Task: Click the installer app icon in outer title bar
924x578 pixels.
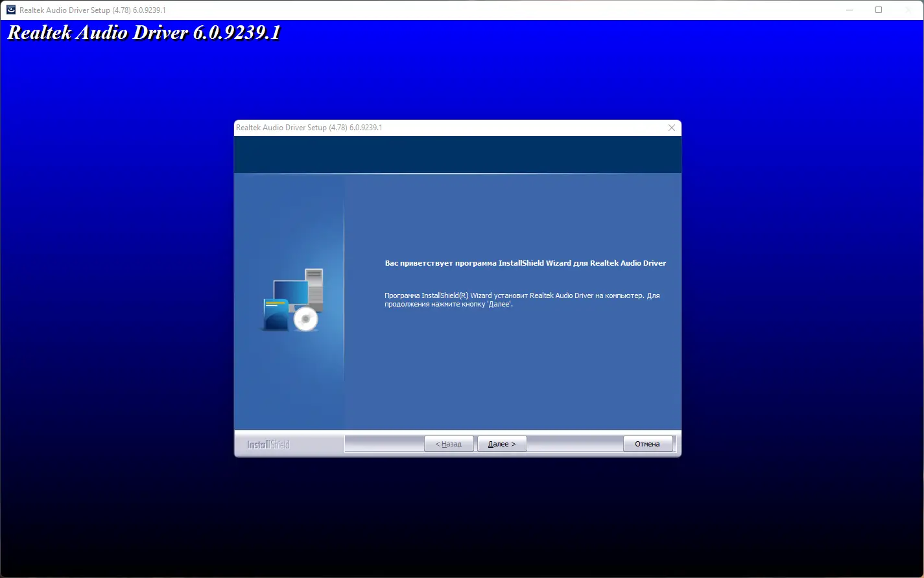Action: tap(11, 10)
